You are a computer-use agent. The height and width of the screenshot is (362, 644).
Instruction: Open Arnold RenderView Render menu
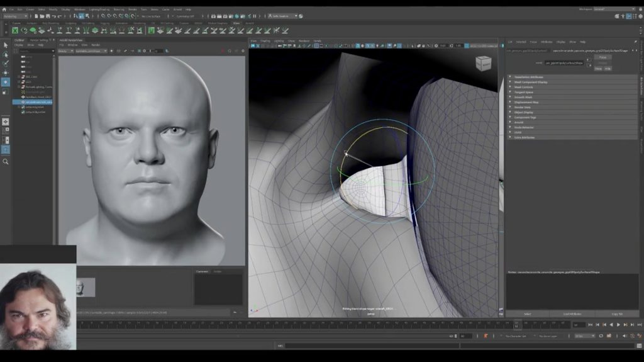point(96,45)
